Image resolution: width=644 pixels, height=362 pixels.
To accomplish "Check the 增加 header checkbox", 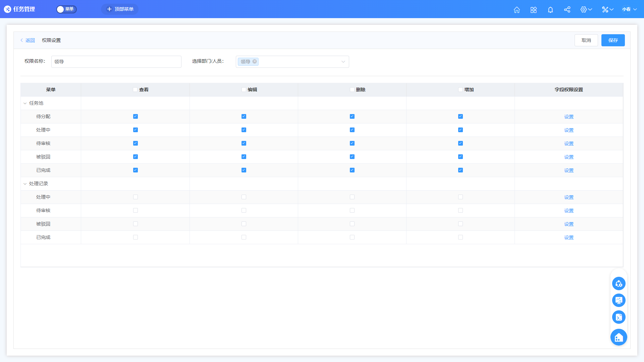I will point(460,90).
